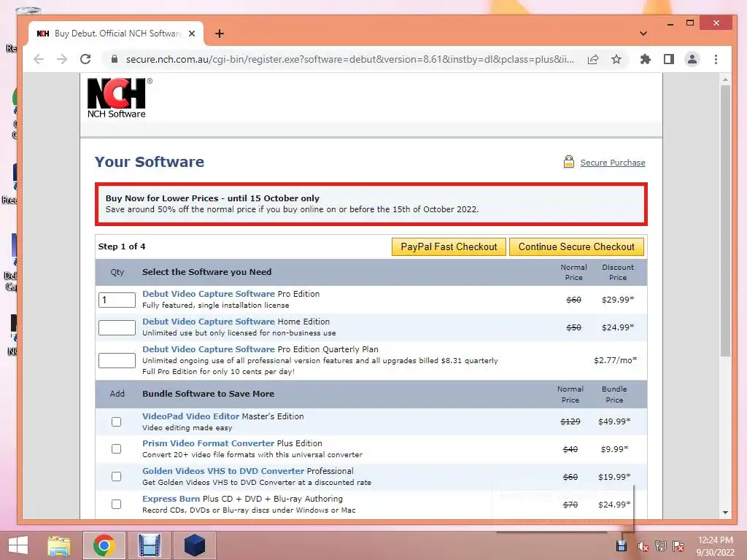Bookmark this page with the star
747x560 pixels.
pos(616,59)
